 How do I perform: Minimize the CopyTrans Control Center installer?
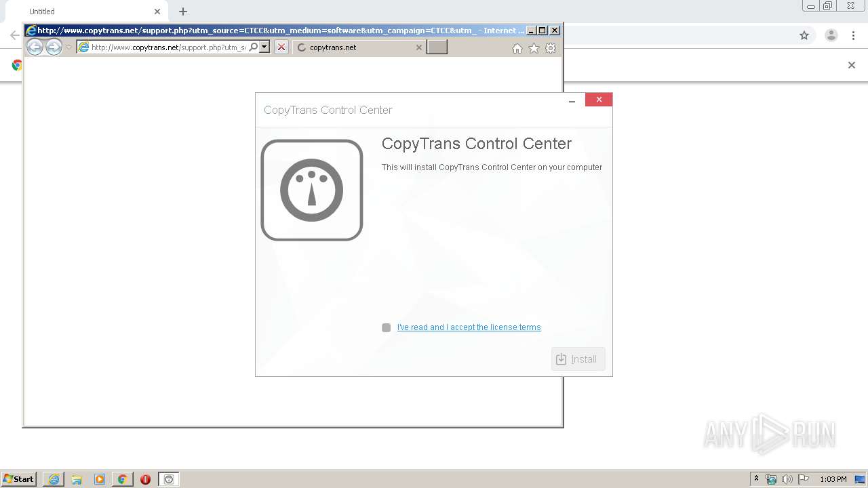point(572,100)
